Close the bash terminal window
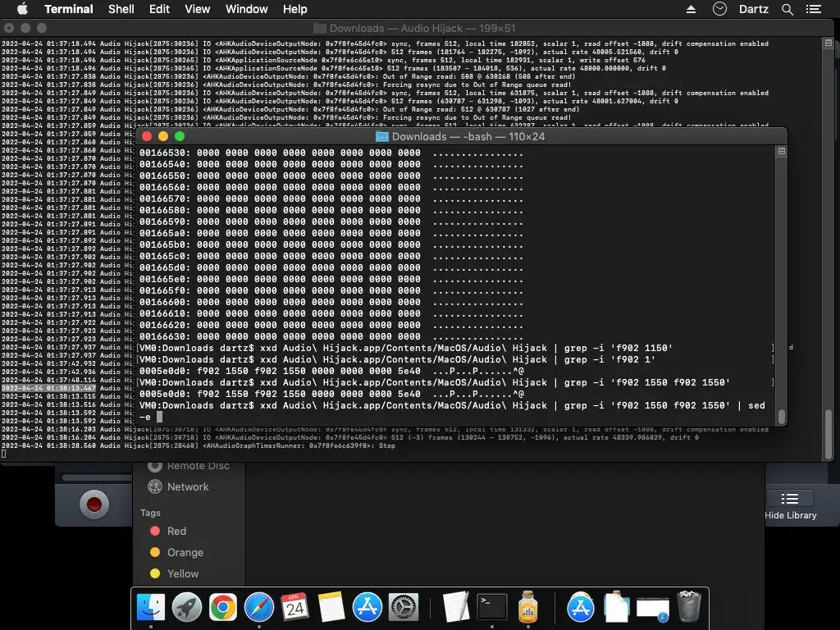This screenshot has height=630, width=840. [147, 137]
